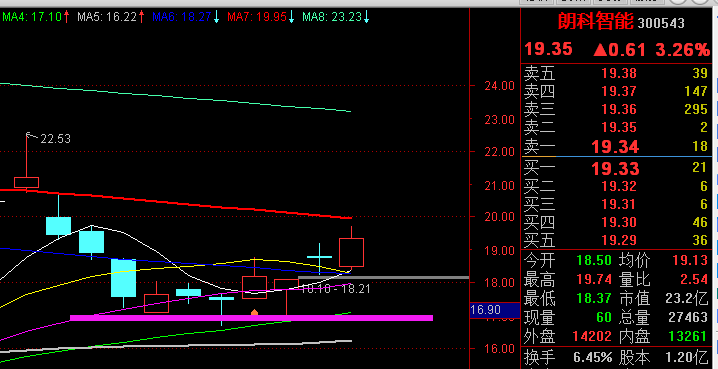The height and width of the screenshot is (369, 718).
Task: Select the orange marker above magenta bar
Action: 255,312
